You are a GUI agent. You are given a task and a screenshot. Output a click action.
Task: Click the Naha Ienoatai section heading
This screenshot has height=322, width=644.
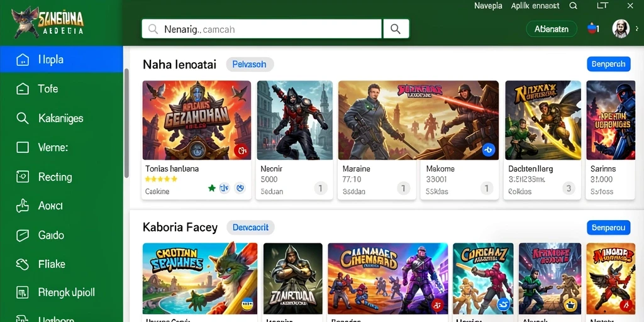point(179,65)
